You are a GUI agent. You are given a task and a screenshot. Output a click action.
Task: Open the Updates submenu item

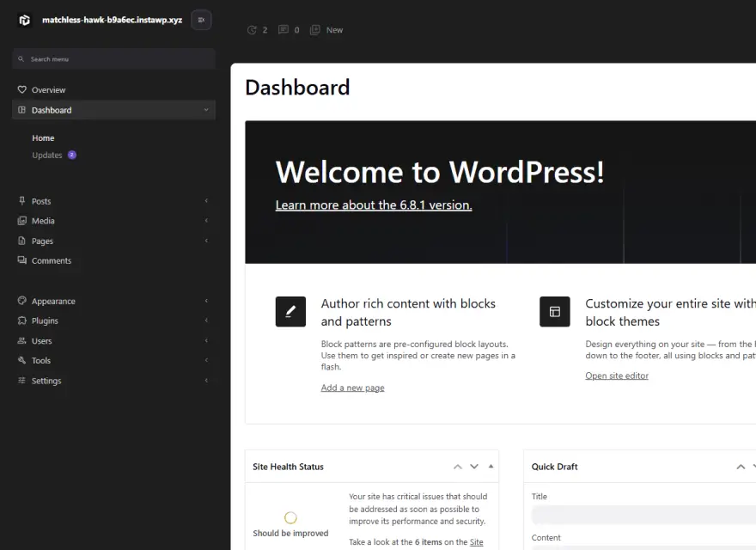pyautogui.click(x=46, y=155)
